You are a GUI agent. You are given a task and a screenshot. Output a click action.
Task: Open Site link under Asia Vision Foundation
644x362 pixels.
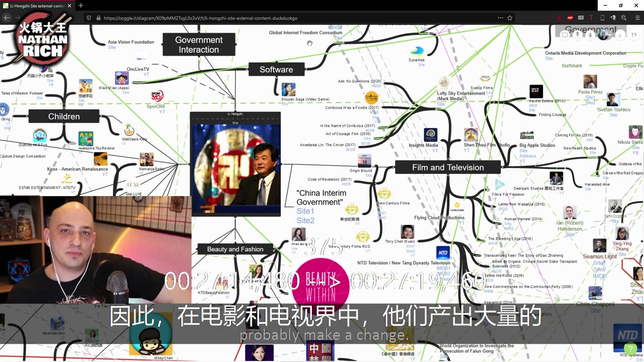tap(112, 47)
